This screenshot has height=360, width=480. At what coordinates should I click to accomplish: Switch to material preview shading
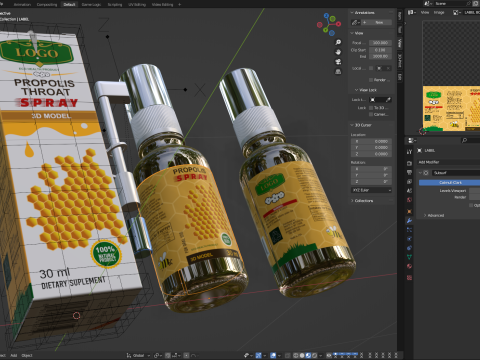coord(308,355)
